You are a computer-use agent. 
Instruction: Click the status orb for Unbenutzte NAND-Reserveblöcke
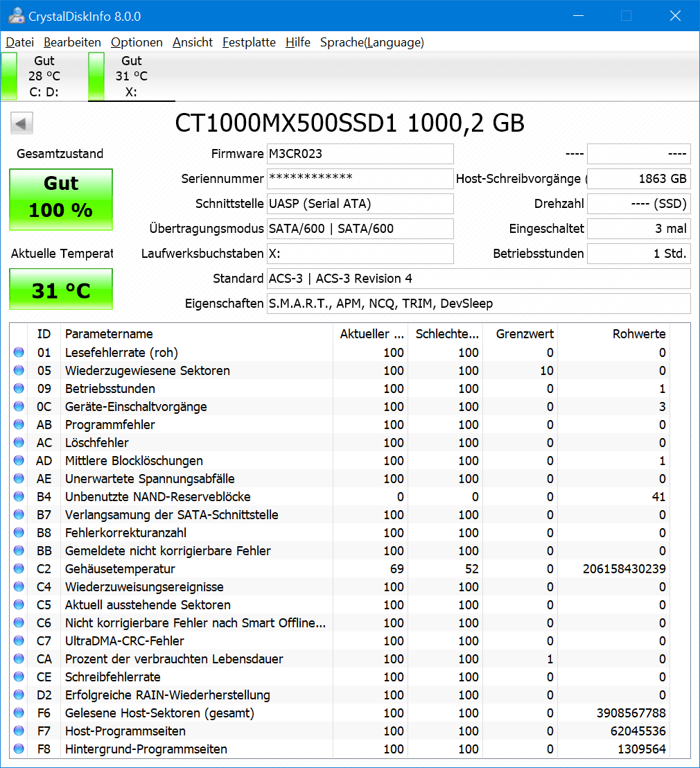[x=19, y=497]
